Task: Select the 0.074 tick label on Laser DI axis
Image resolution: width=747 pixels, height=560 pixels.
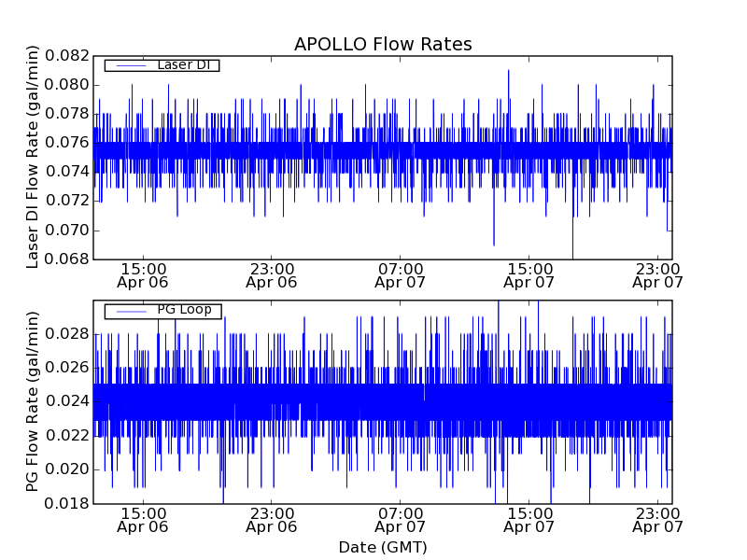Action: [x=67, y=172]
